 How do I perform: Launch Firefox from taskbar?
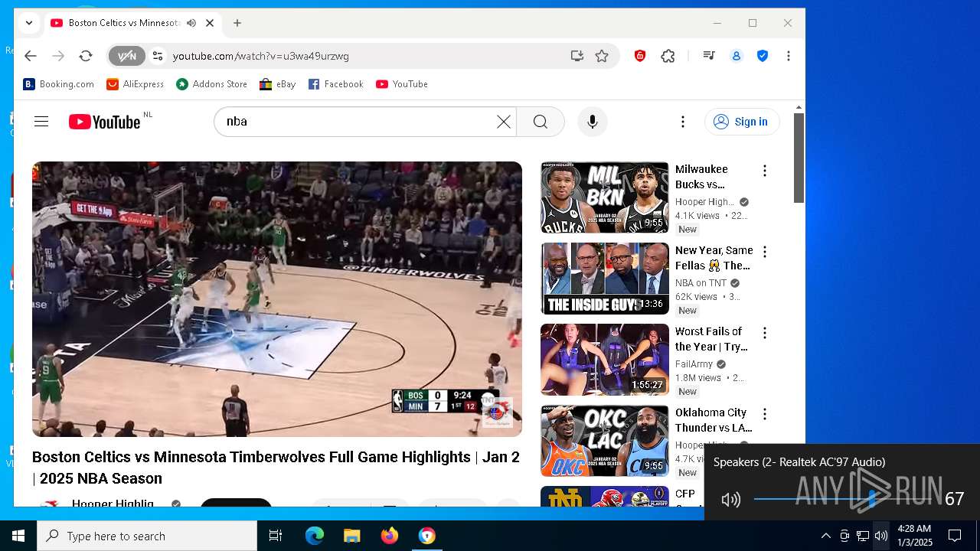pos(389,536)
